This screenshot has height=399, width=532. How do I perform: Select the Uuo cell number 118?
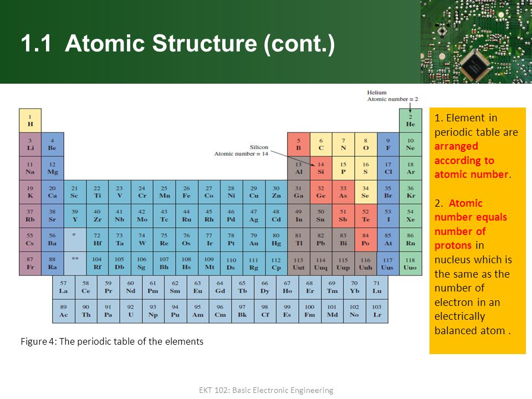pyautogui.click(x=411, y=263)
